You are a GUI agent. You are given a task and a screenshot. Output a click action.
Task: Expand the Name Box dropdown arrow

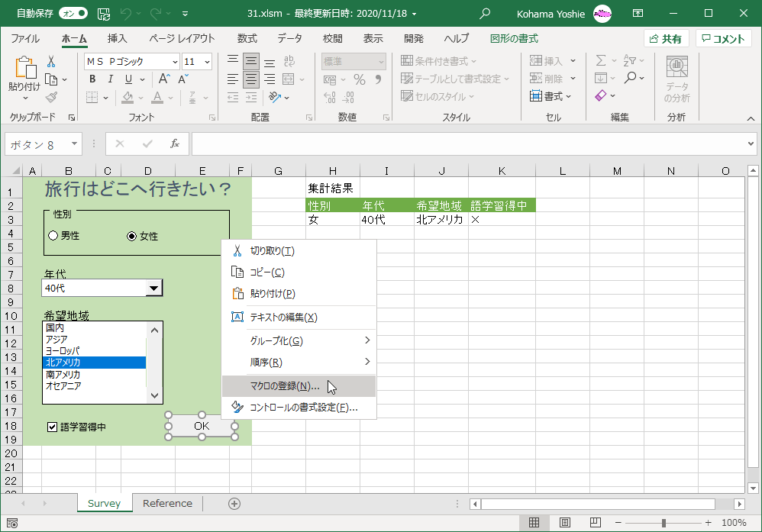[75, 143]
